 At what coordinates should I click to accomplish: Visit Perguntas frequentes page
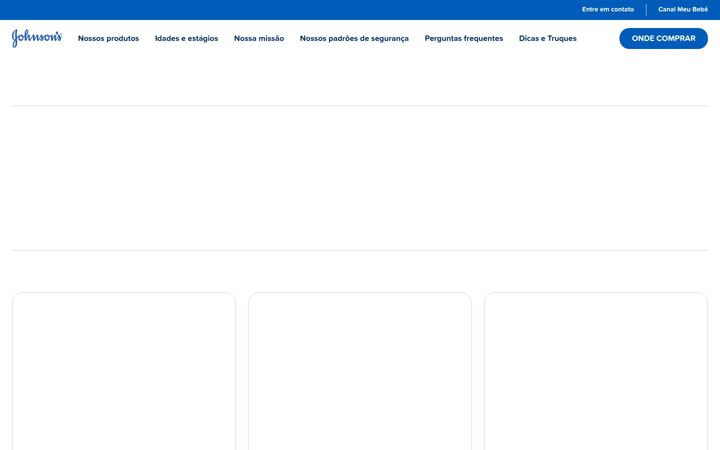click(464, 39)
